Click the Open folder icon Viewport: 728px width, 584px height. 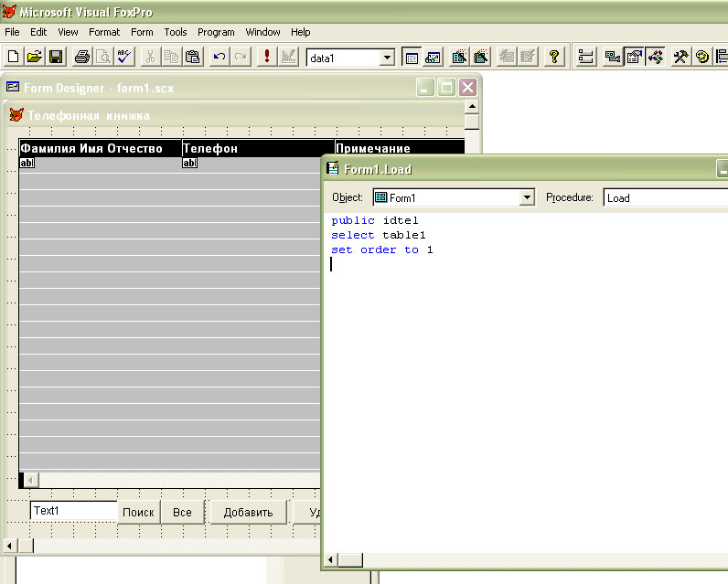point(35,58)
